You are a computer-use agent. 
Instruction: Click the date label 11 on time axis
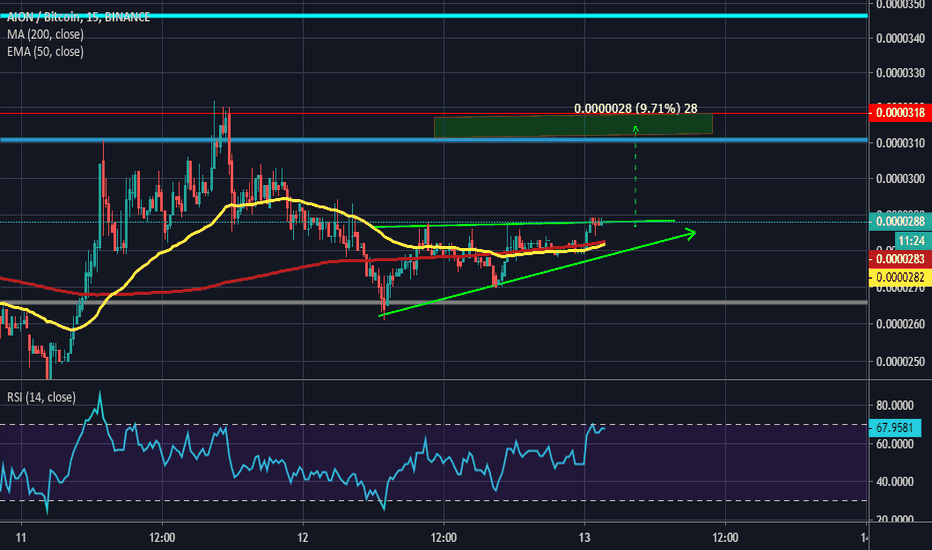[x=21, y=538]
